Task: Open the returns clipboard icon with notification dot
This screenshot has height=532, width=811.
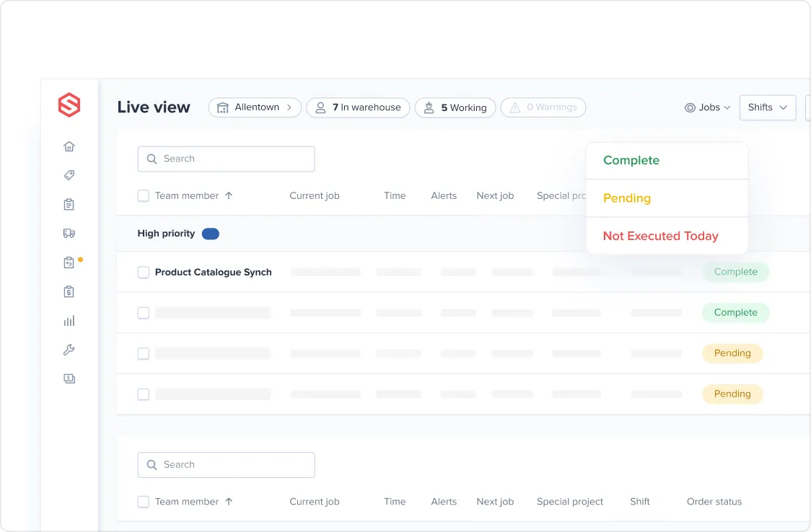Action: tap(69, 262)
